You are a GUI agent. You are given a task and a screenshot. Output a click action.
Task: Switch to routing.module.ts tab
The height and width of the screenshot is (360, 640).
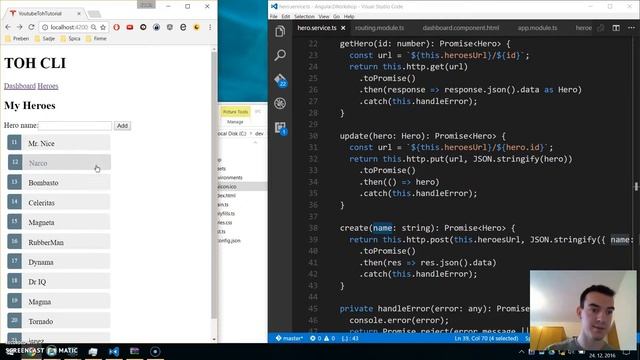(x=379, y=28)
